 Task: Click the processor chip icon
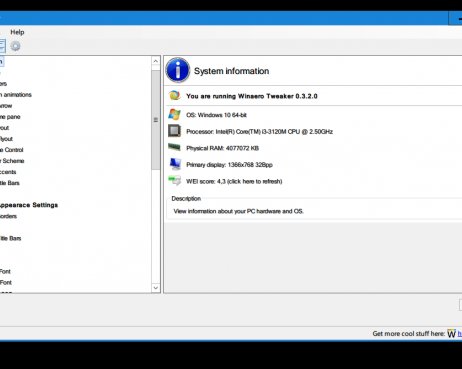[x=174, y=131]
